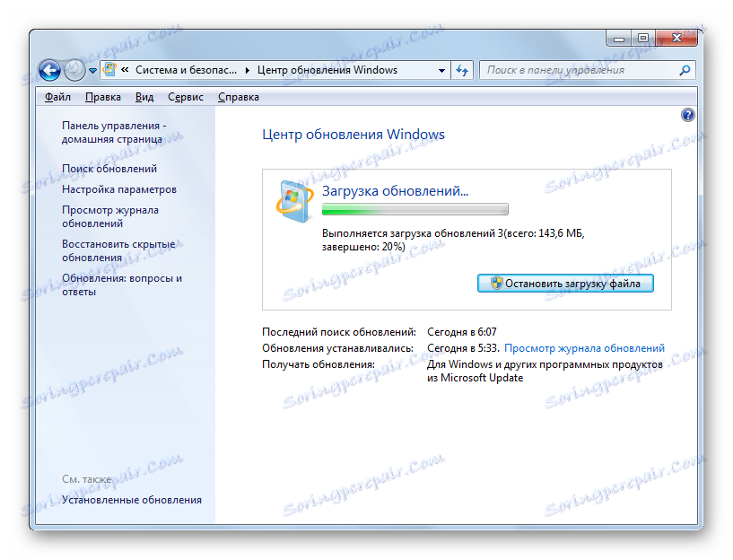The height and width of the screenshot is (560, 733).
Task: Expand the address bar history dropdown
Action: [x=441, y=71]
